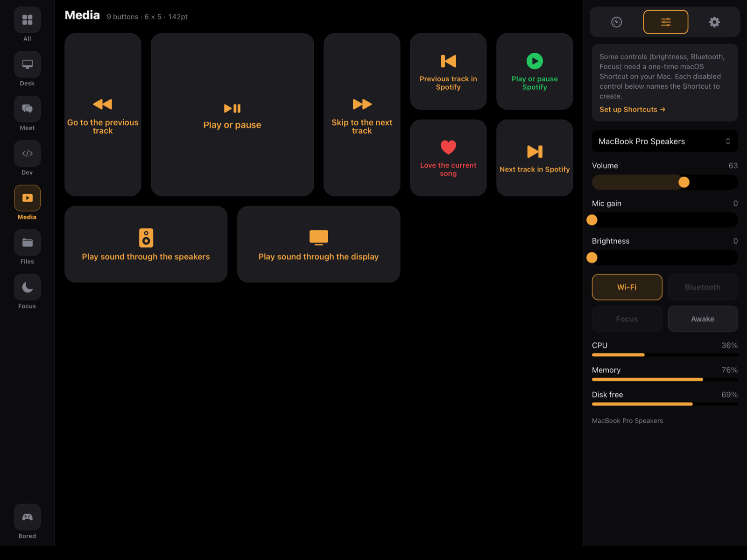Screen dimensions: 747x560
Task: Click the Volume value 63
Action: [x=733, y=166]
